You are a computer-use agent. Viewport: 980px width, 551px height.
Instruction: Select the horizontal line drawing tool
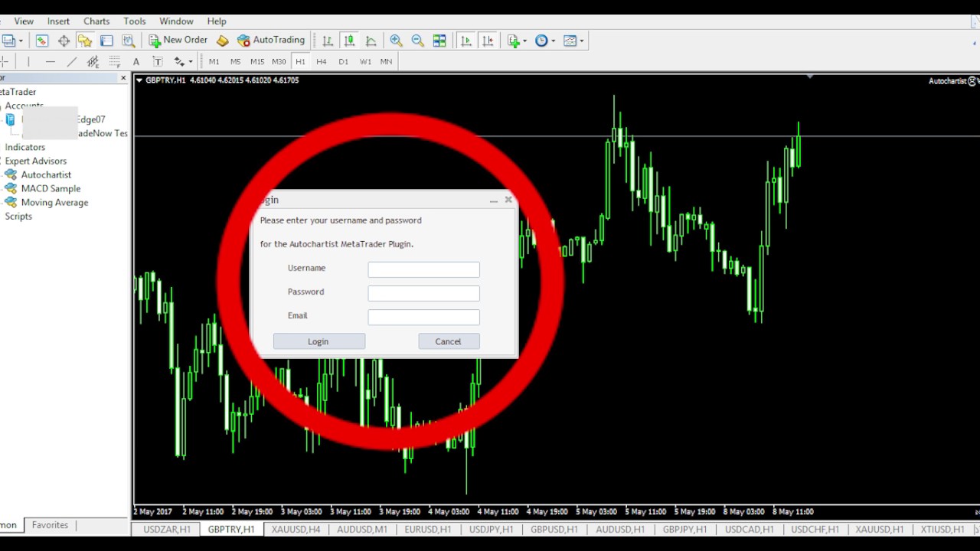51,61
